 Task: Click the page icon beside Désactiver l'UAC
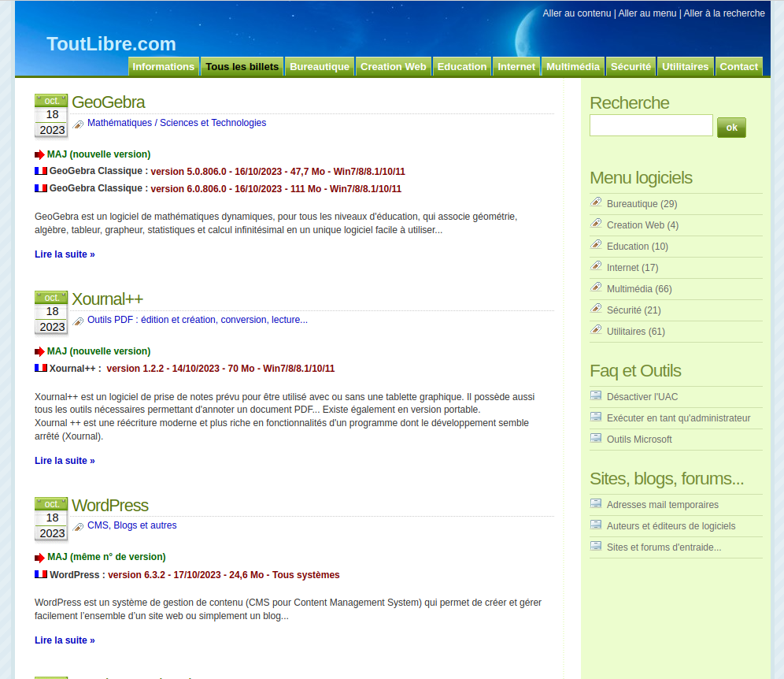pos(597,395)
